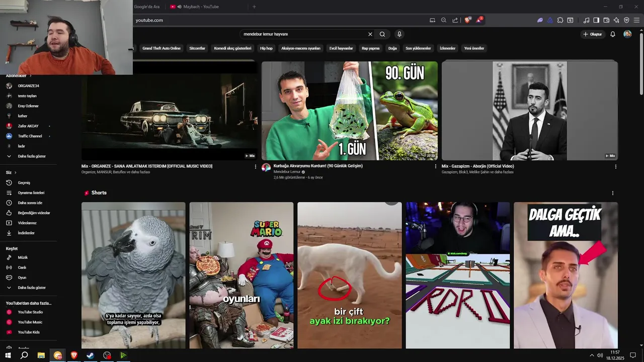Select the Sitcomlar filter chip
This screenshot has height=362, width=644.
[x=197, y=48]
